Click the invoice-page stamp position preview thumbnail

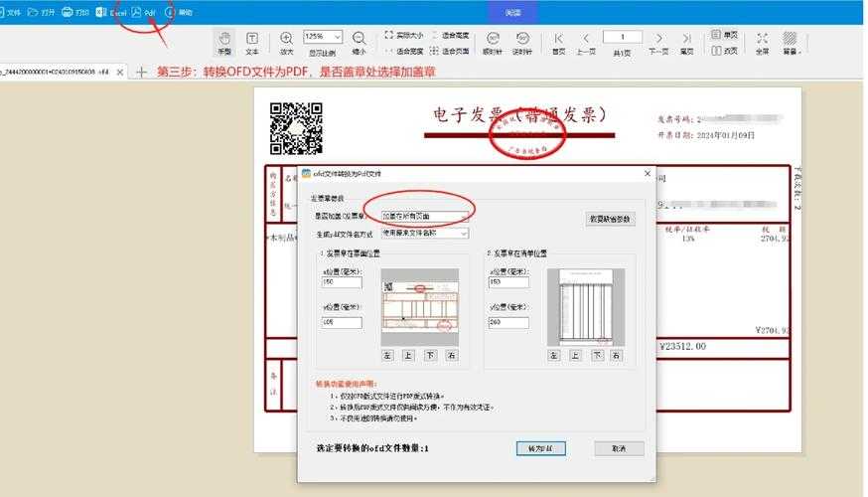pyautogui.click(x=420, y=307)
